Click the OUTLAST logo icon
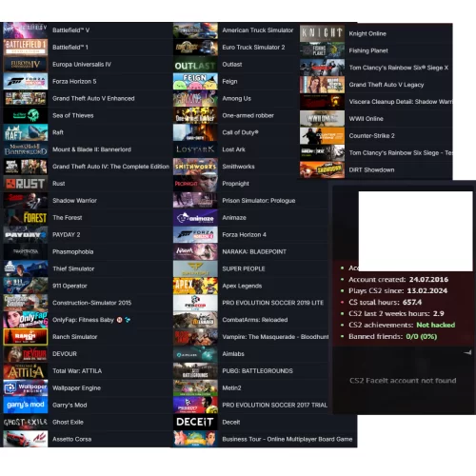 point(195,65)
